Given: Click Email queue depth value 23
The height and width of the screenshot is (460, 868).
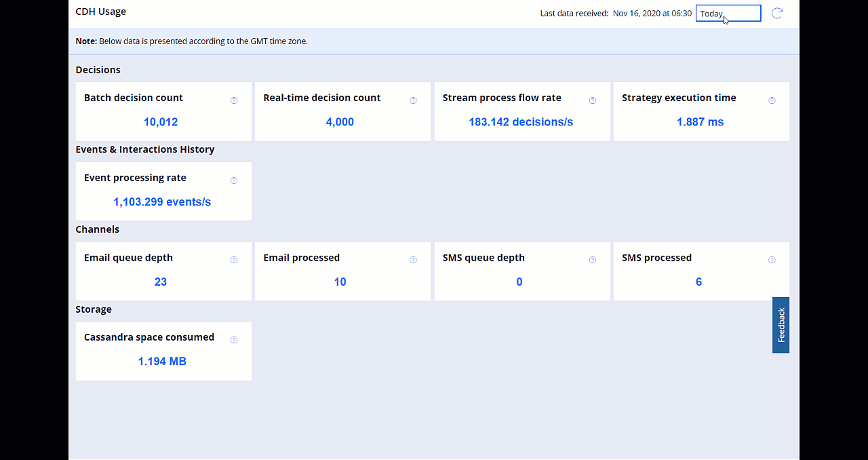Looking at the screenshot, I should (x=161, y=282).
